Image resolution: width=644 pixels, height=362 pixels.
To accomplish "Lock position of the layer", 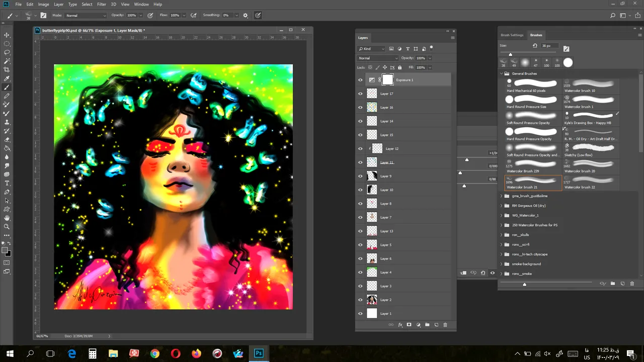I will click(x=385, y=67).
